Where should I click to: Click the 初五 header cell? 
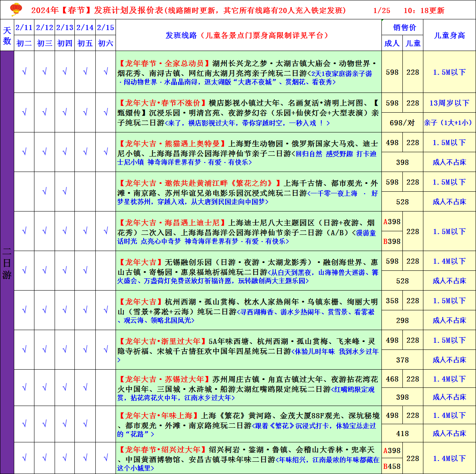coord(85,43)
